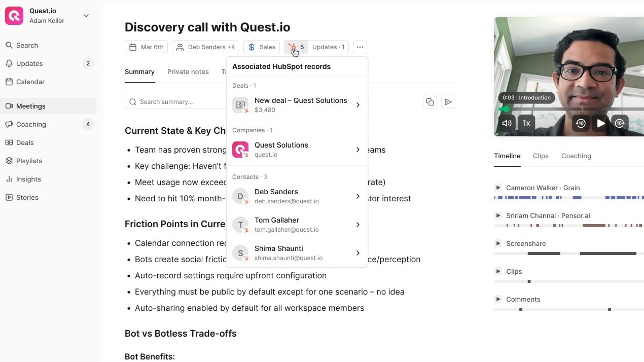Expand the Comments timeline track

tap(498, 299)
